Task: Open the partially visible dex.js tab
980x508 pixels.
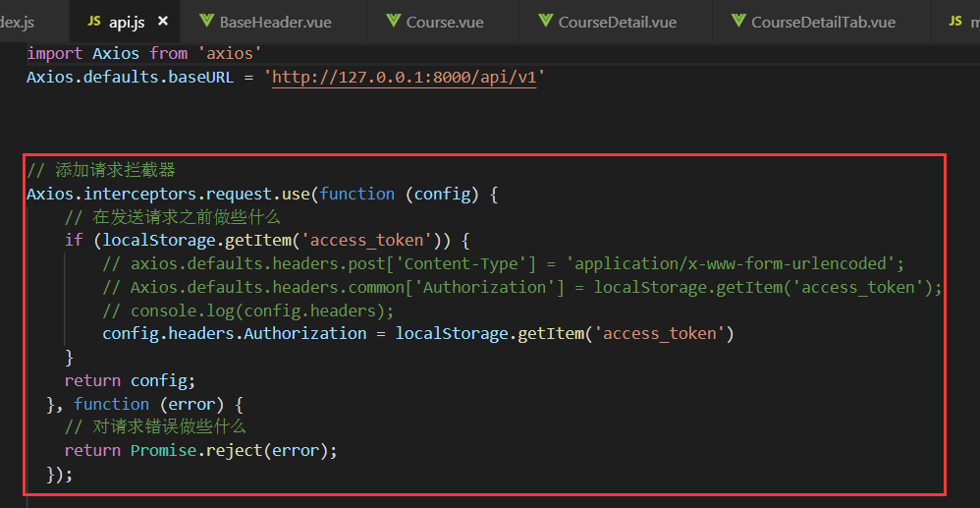Action: point(18,22)
